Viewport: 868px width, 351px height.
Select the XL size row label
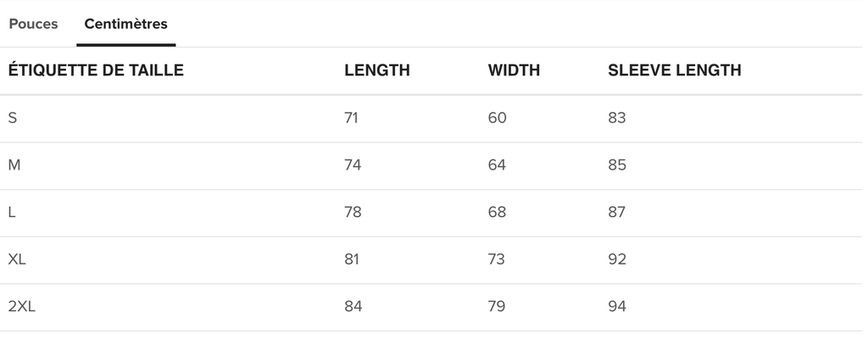coord(17,259)
